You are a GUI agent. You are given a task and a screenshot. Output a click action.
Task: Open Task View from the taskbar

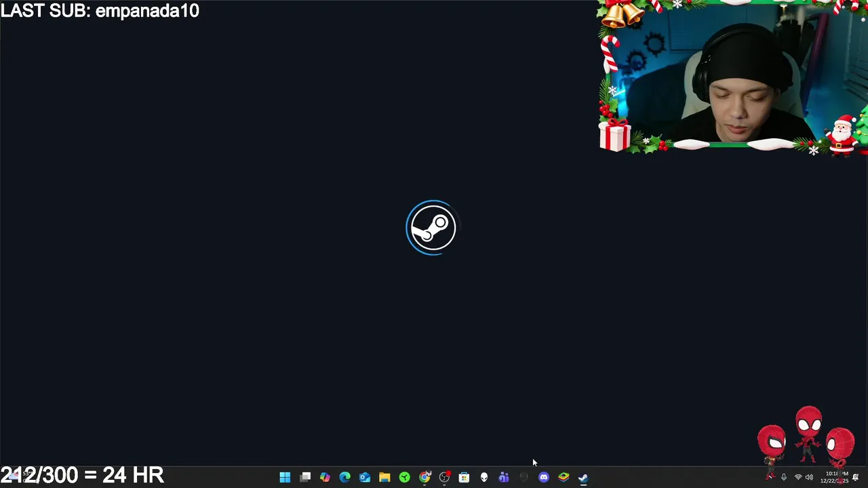click(x=305, y=477)
